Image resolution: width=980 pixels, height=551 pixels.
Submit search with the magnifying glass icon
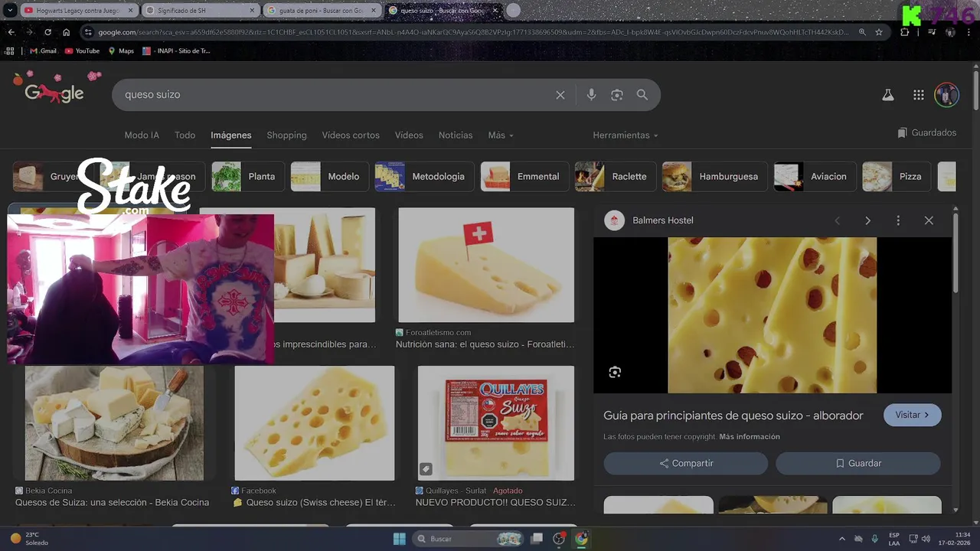(642, 95)
